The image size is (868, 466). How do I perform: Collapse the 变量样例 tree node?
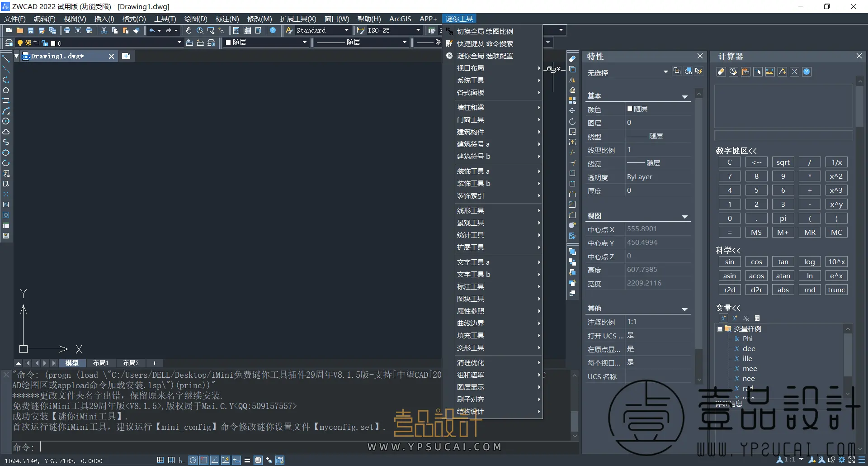click(720, 329)
